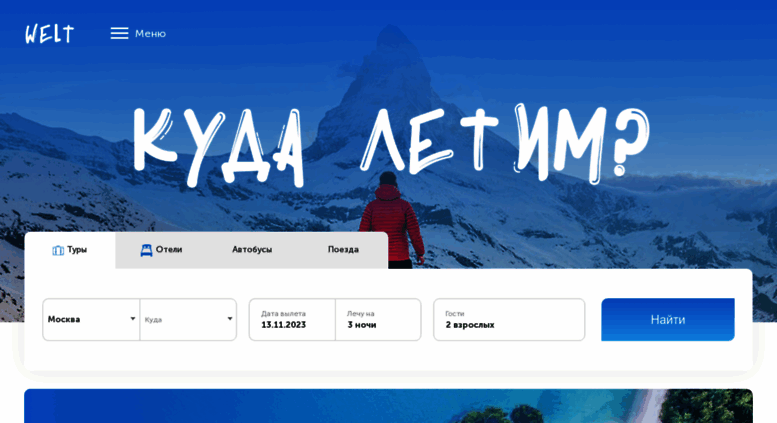Click the Москва departure field
This screenshot has width=777, height=423.
91,319
